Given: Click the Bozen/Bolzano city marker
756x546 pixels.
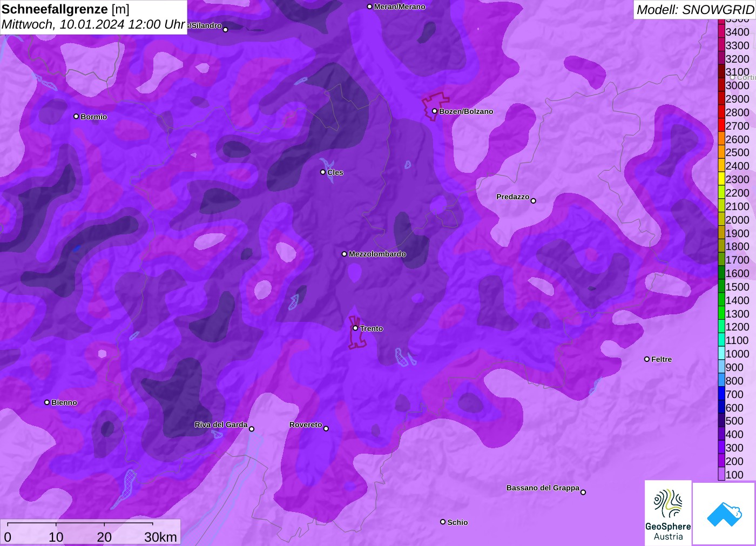Looking at the screenshot, I should pyautogui.click(x=434, y=111).
